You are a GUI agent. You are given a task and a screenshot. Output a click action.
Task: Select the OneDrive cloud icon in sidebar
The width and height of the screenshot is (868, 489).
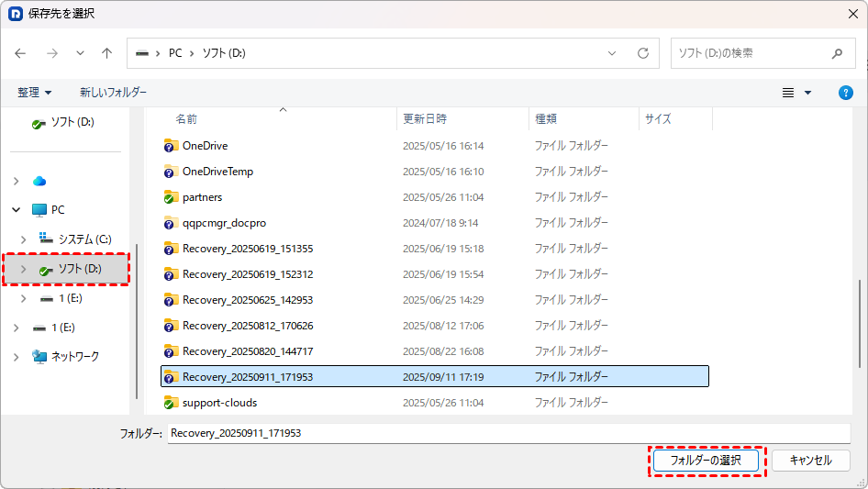39,181
